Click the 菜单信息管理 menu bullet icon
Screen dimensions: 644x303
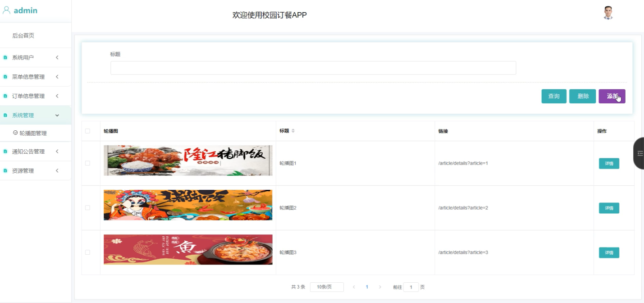coord(5,77)
